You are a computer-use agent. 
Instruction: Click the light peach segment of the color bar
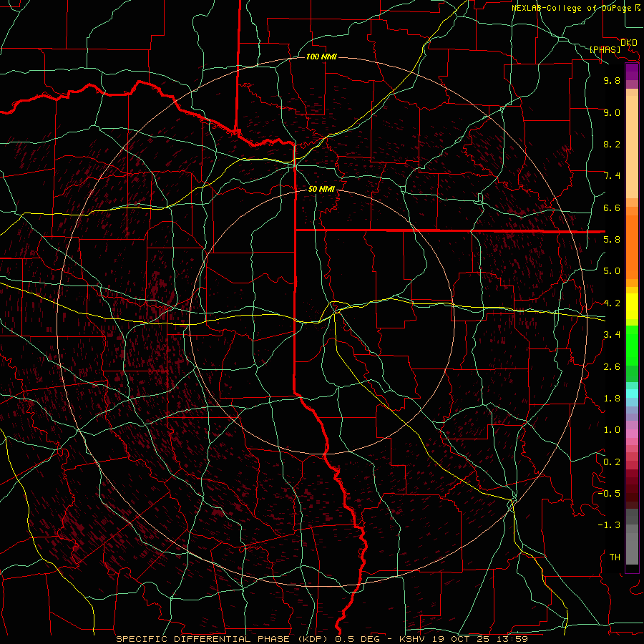pos(632,147)
